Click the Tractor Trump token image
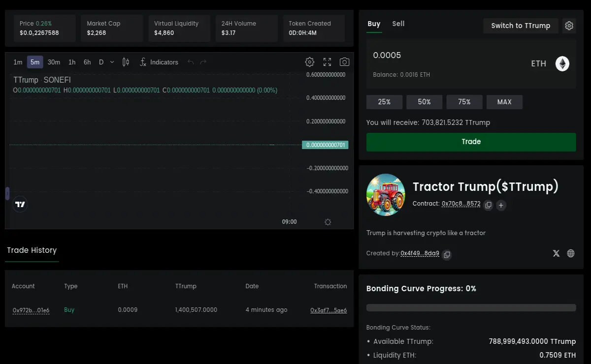The image size is (591, 364). (x=386, y=195)
